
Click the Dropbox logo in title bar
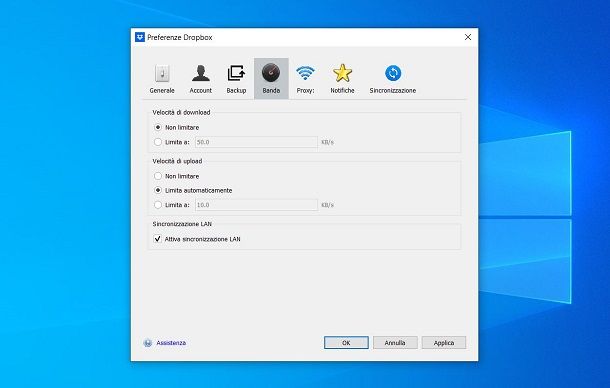point(140,37)
